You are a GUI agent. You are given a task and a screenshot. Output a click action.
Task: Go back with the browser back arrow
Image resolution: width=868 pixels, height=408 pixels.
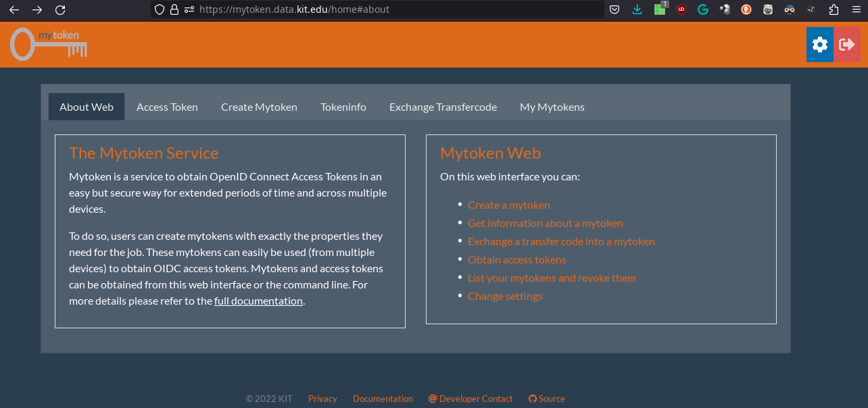pos(14,9)
